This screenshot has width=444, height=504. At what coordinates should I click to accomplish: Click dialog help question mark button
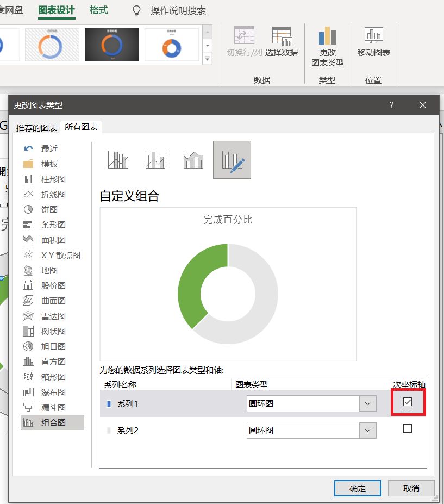tap(392, 105)
